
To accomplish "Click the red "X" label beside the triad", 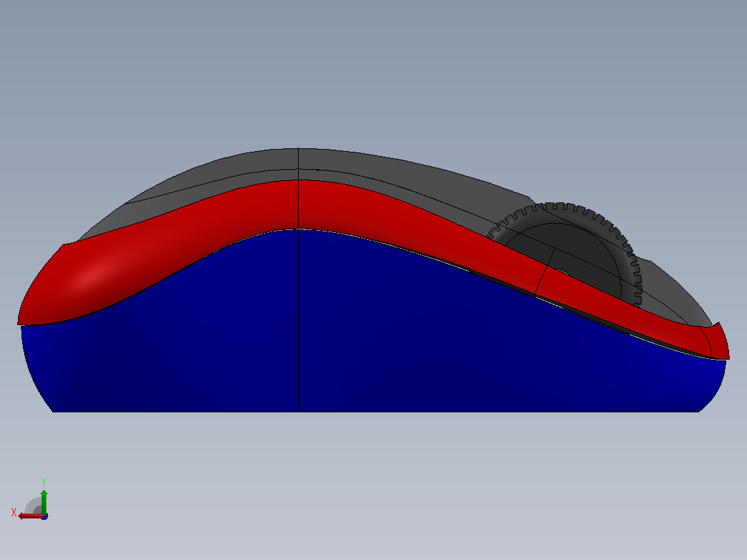I will (x=14, y=512).
